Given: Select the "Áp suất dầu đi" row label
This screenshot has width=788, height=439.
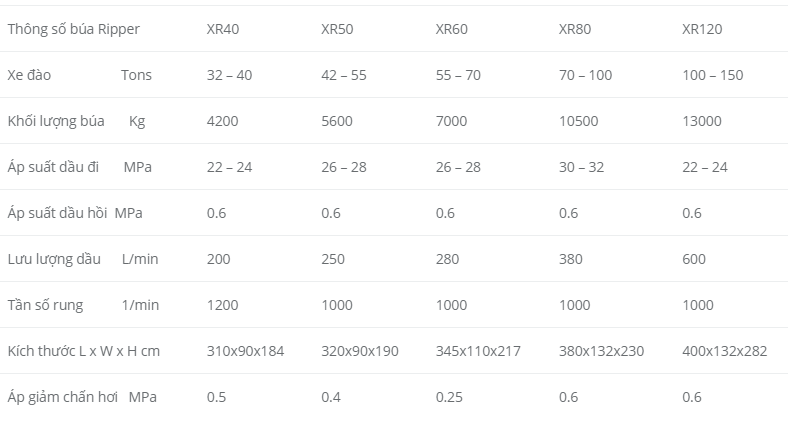Looking at the screenshot, I should (53, 167).
